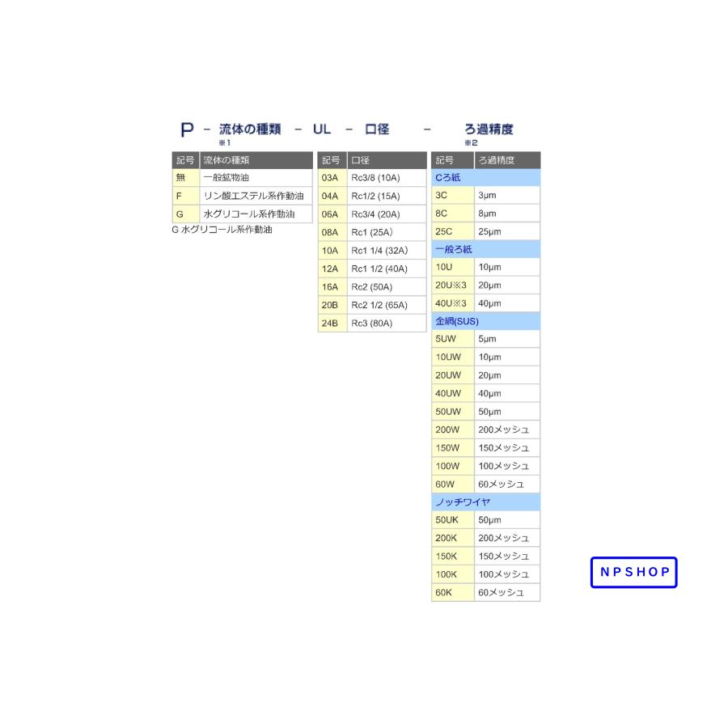728x728 pixels.
Task: Select the '40U※3' symbol cell
Action: point(453,303)
